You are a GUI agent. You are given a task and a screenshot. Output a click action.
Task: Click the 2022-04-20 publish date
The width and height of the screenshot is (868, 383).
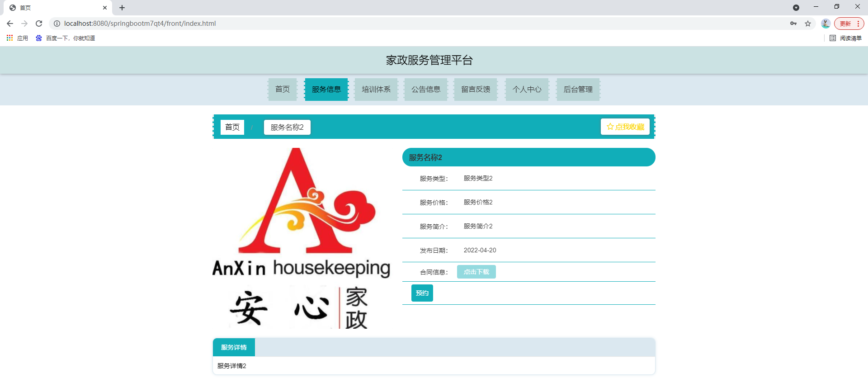tap(480, 250)
